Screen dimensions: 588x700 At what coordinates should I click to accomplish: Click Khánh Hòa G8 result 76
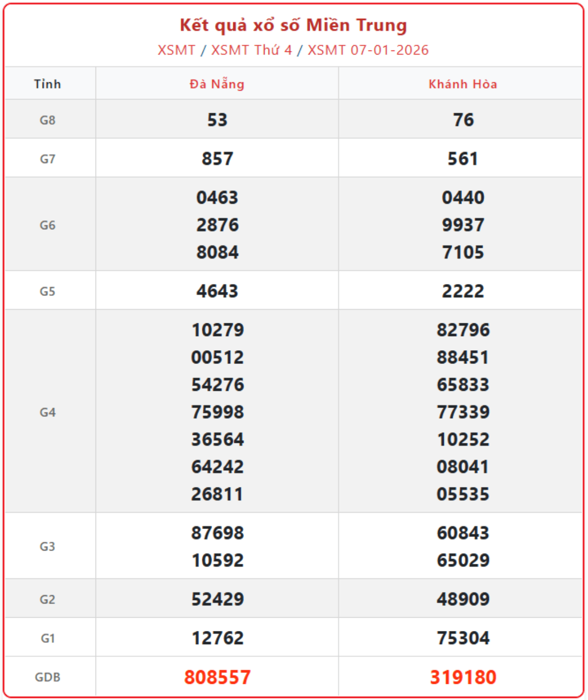(463, 120)
